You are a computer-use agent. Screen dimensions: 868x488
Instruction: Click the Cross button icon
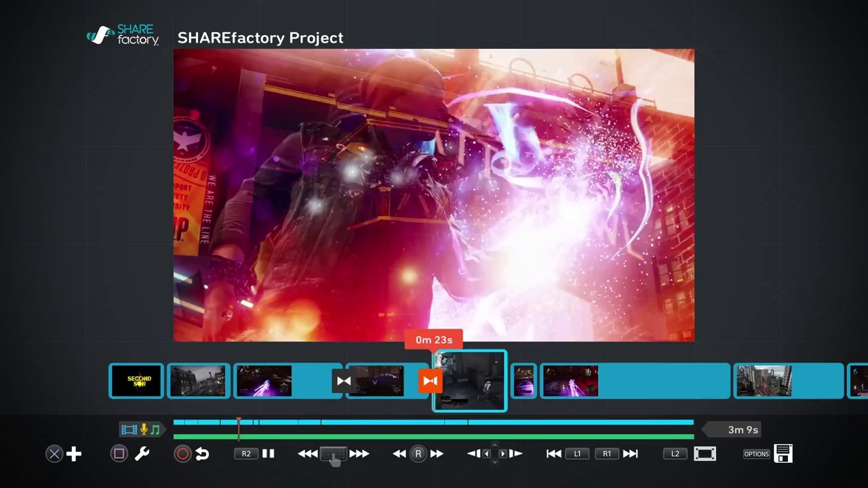pyautogui.click(x=54, y=454)
